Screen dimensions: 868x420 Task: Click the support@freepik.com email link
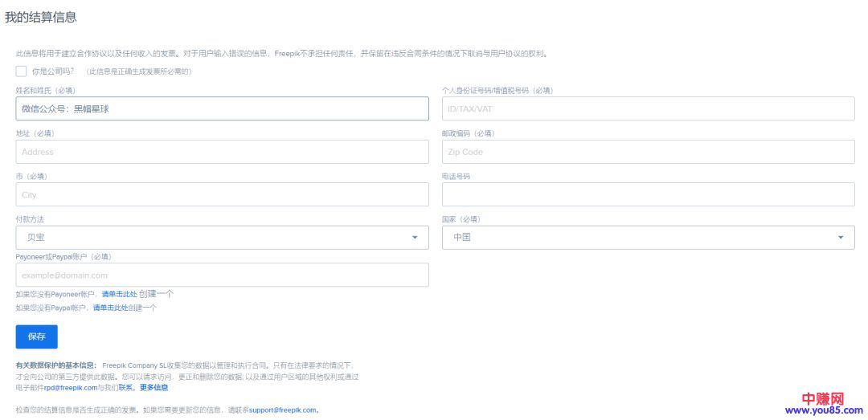283,410
